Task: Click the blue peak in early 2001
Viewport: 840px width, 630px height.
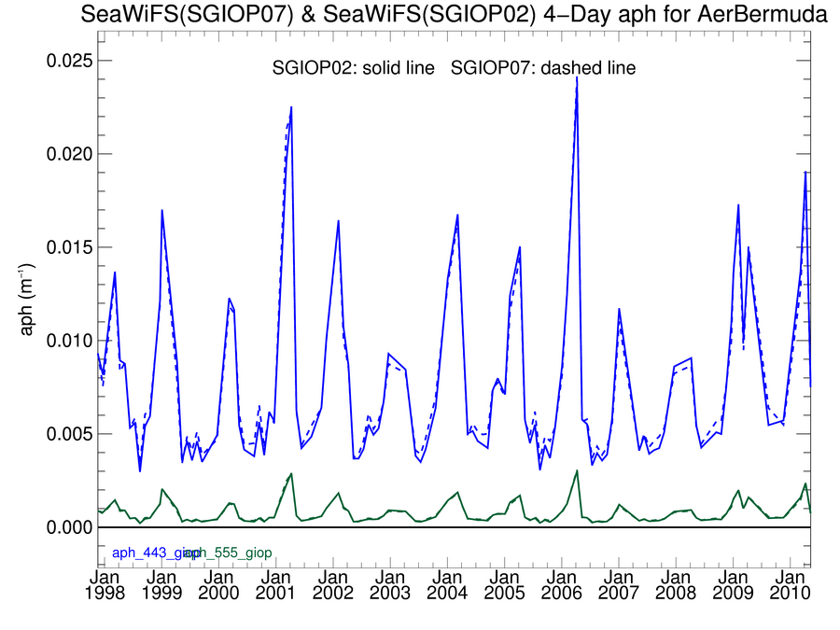Action: (x=291, y=107)
